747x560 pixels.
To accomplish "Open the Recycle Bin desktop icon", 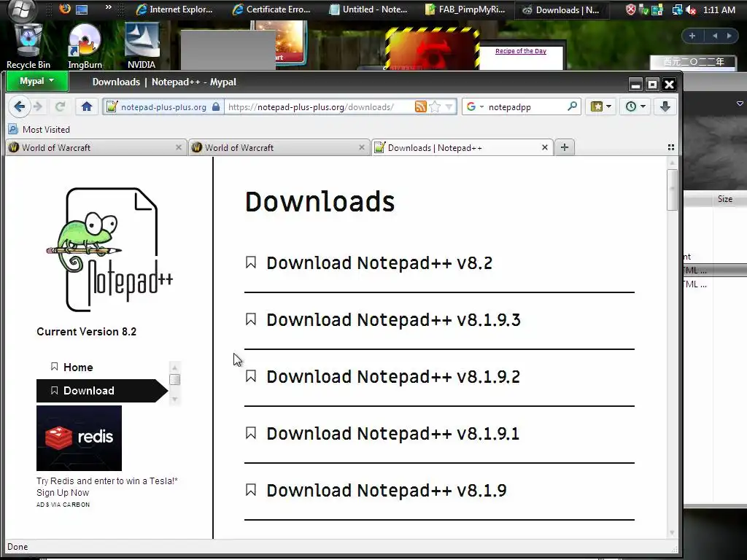I will (28, 47).
